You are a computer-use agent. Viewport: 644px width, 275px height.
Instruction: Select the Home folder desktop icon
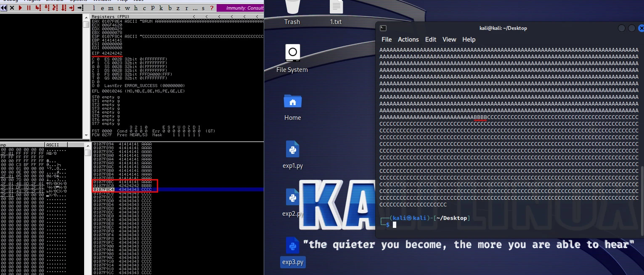coord(292,107)
